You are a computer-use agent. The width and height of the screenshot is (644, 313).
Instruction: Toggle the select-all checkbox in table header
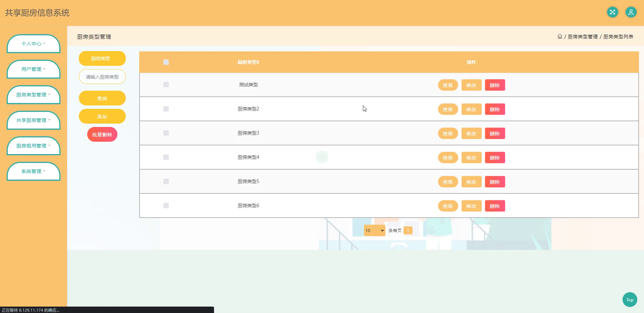pos(166,62)
